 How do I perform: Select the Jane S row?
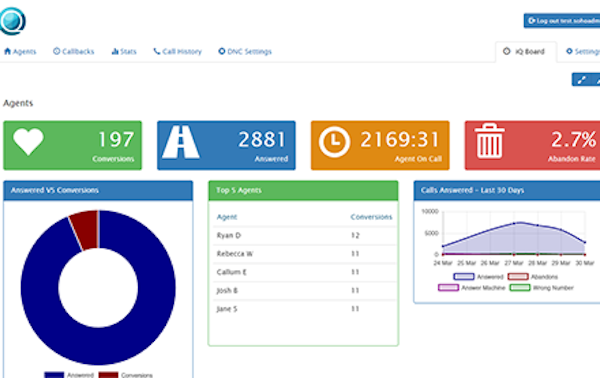pos(305,309)
